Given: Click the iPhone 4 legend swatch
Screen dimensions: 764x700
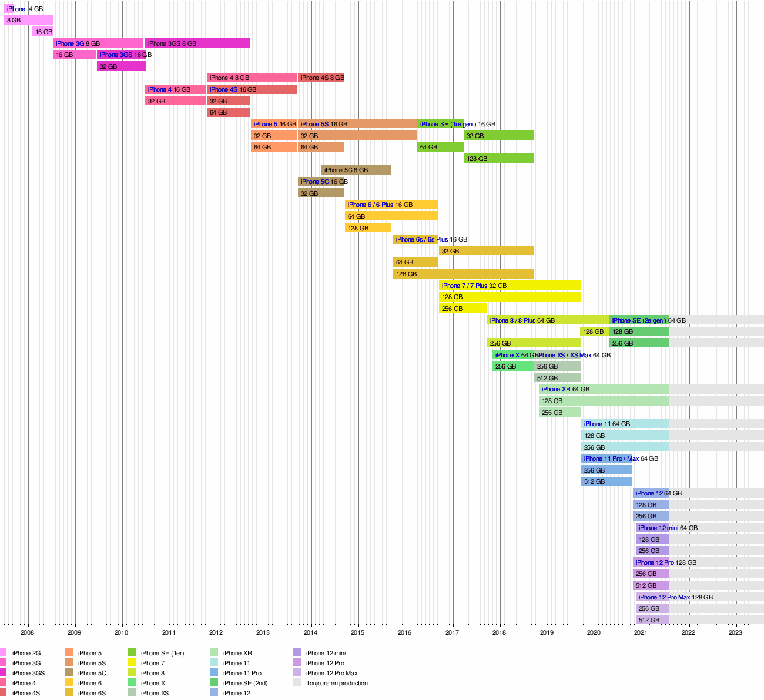Looking at the screenshot, I should [3, 683].
